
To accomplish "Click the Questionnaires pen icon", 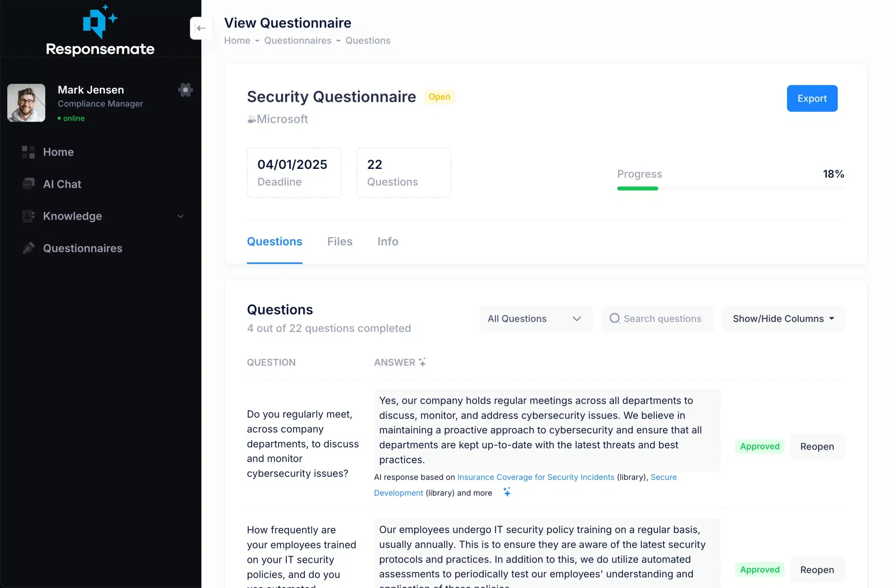I will 28,248.
